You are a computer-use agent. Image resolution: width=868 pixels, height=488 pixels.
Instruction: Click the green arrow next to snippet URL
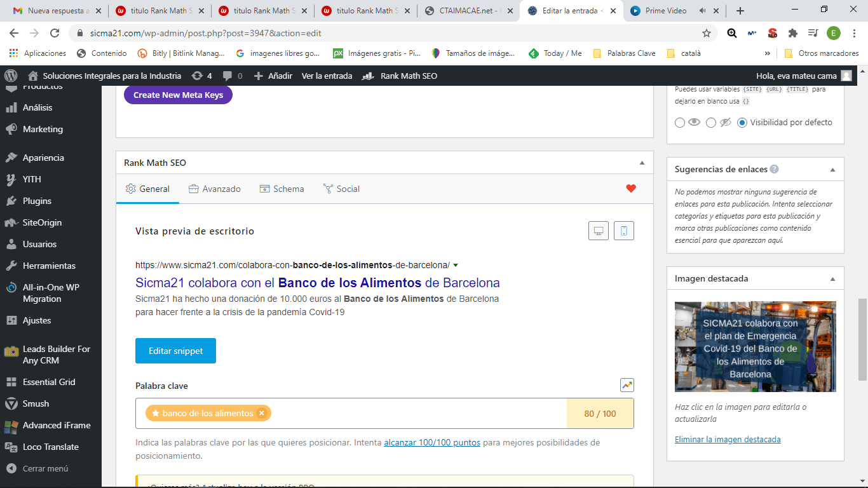coord(456,265)
